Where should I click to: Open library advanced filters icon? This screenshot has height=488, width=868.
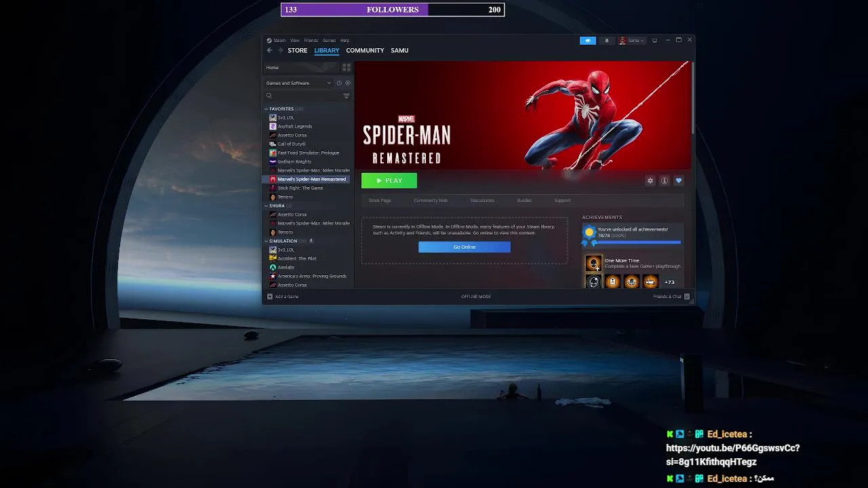click(347, 96)
